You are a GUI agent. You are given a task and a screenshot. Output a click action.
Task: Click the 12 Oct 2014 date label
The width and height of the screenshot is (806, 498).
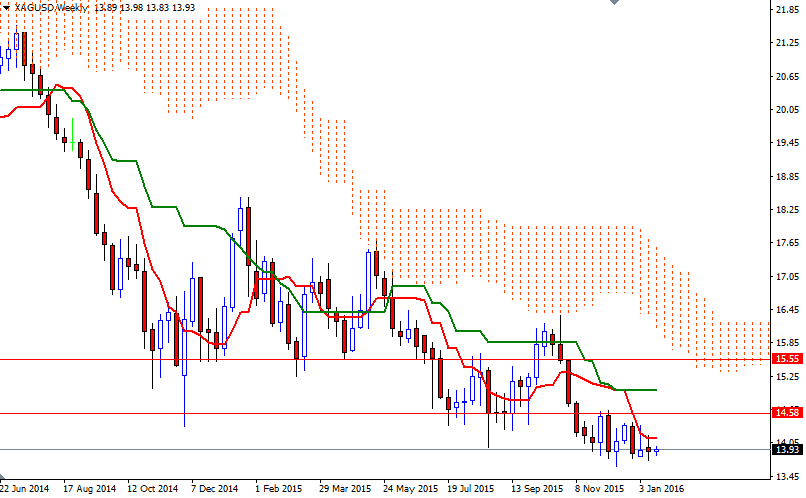(x=152, y=488)
